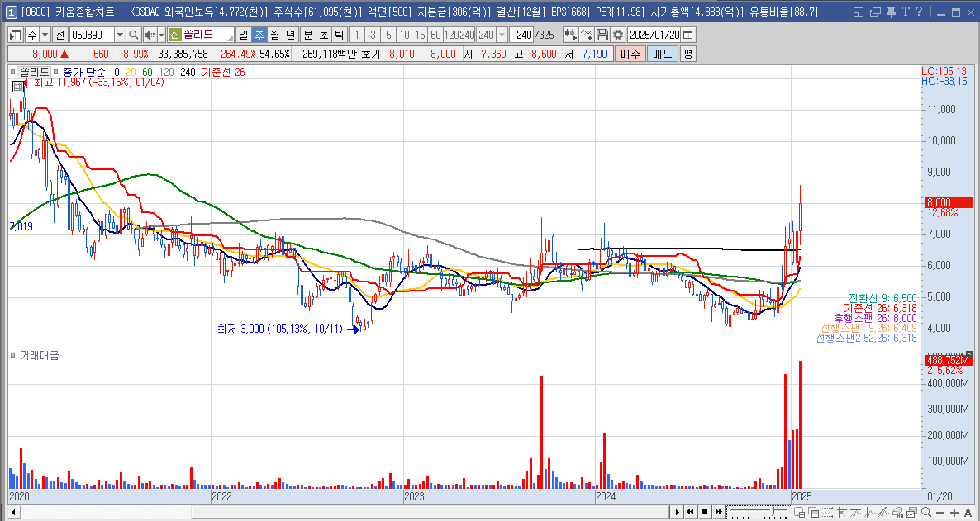Click the candle count field showing 240
Screen dimensions: 980x521
coord(523,35)
